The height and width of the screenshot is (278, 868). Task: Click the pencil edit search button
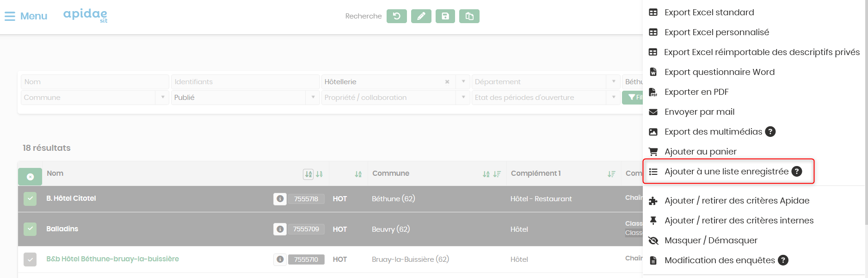[x=421, y=16]
